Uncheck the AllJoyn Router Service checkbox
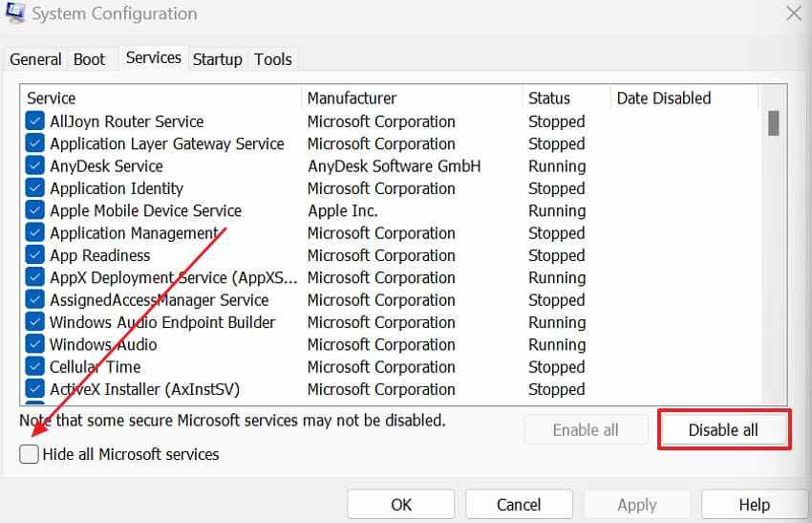The width and height of the screenshot is (812, 523). 34,121
